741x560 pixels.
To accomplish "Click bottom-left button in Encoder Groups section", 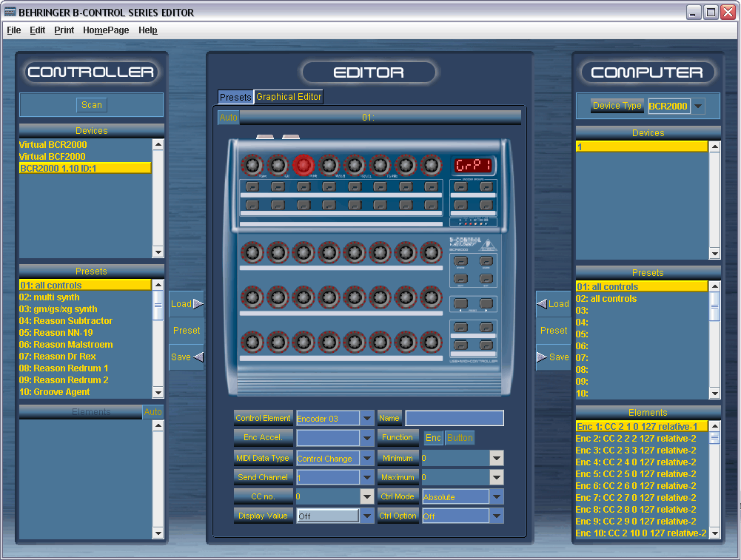I will coord(460,205).
